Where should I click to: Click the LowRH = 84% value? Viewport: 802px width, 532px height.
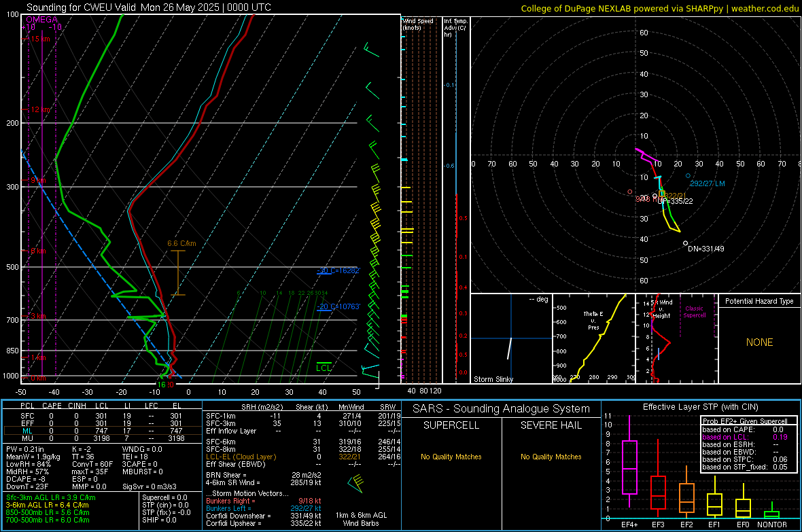[29, 464]
